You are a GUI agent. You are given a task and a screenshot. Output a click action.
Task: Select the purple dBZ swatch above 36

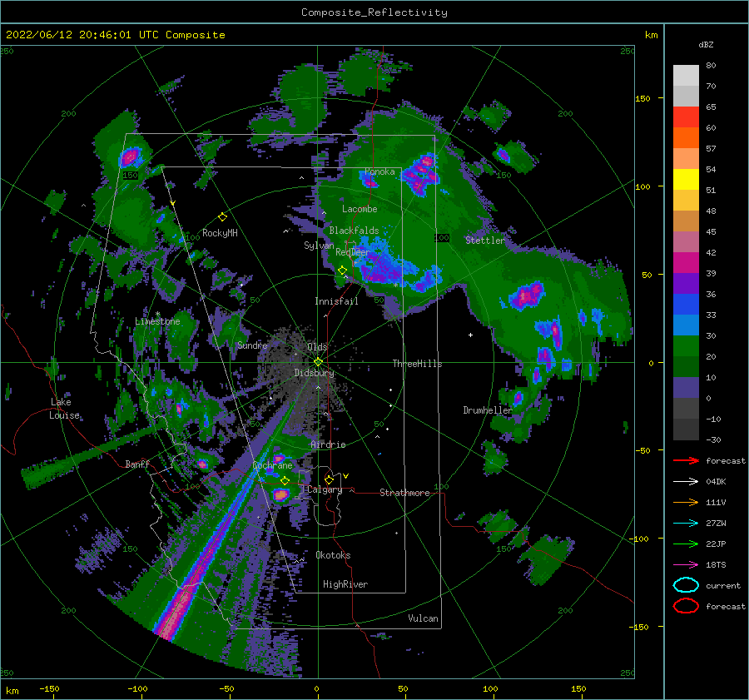tap(686, 283)
